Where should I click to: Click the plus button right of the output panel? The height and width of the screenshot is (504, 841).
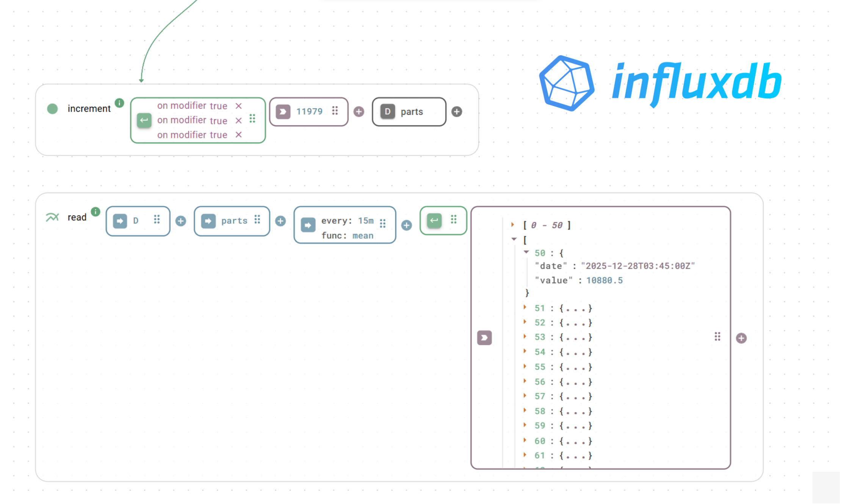pyautogui.click(x=742, y=338)
